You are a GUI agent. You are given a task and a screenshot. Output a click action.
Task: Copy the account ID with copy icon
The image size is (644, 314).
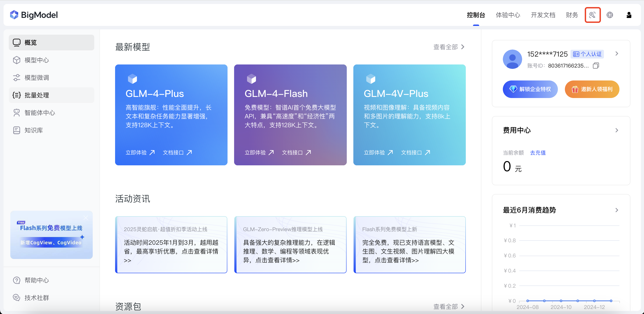click(x=596, y=66)
